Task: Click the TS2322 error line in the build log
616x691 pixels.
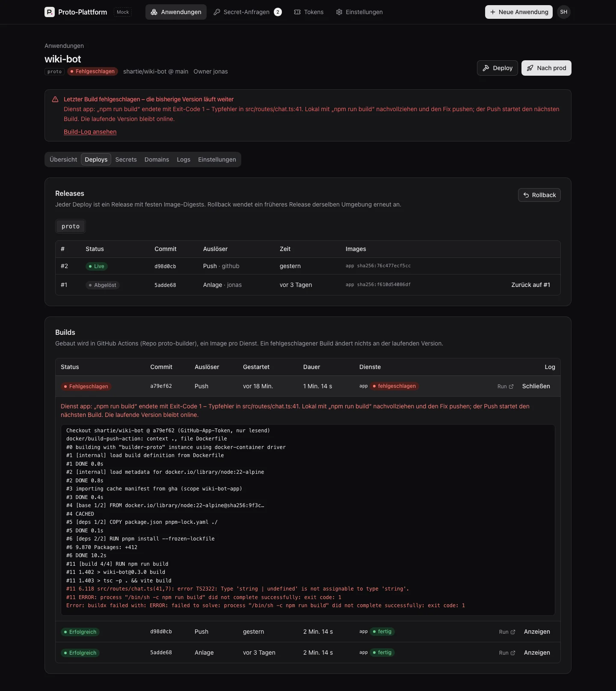Action: (x=237, y=589)
